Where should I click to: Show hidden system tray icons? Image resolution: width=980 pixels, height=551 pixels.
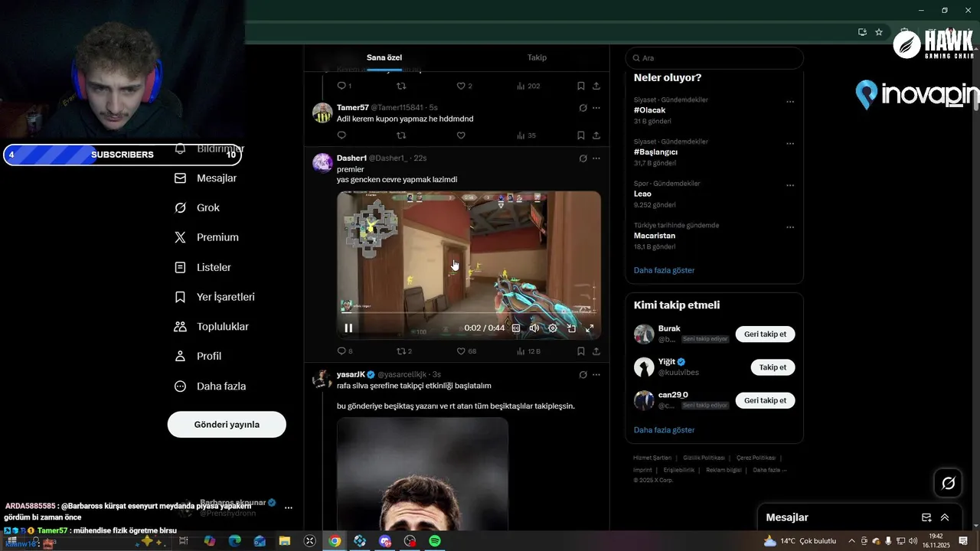[851, 541]
